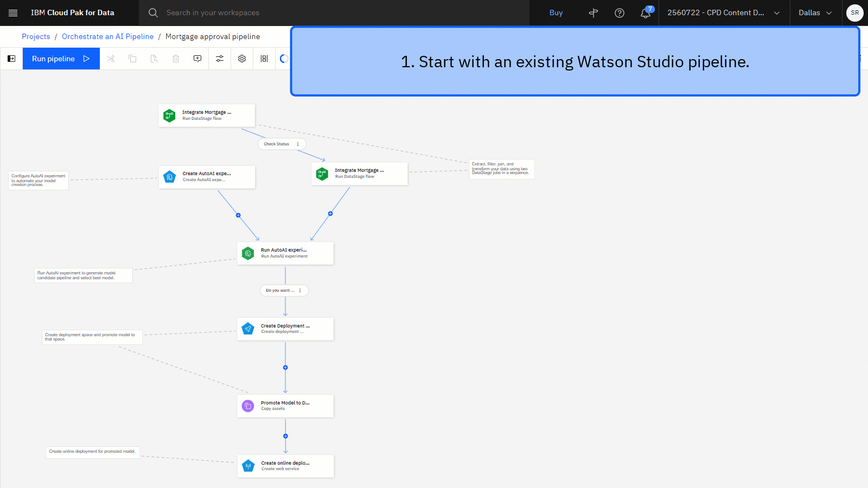The width and height of the screenshot is (868, 488).
Task: Click the help question mark icon
Action: 619,13
